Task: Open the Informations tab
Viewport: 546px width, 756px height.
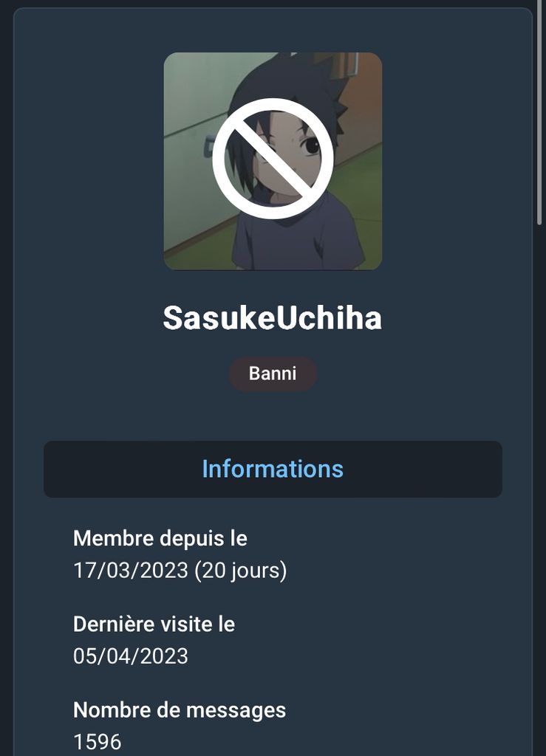Action: tap(273, 469)
